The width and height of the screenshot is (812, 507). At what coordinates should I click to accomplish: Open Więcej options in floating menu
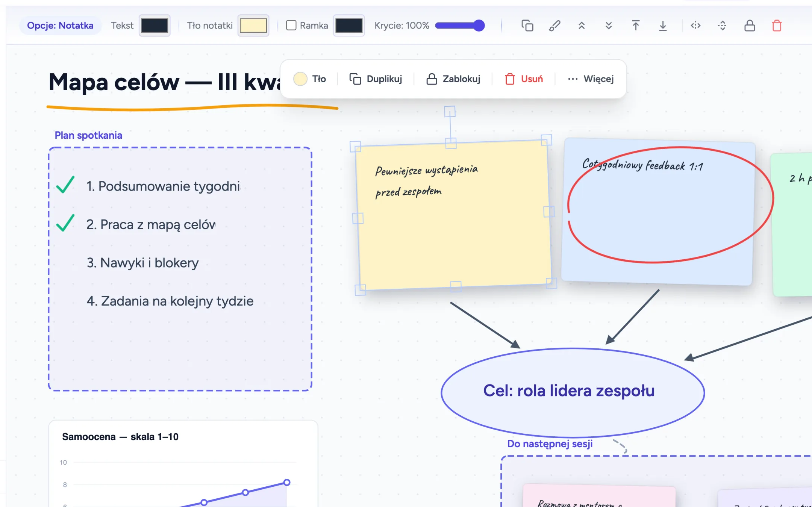(x=591, y=79)
